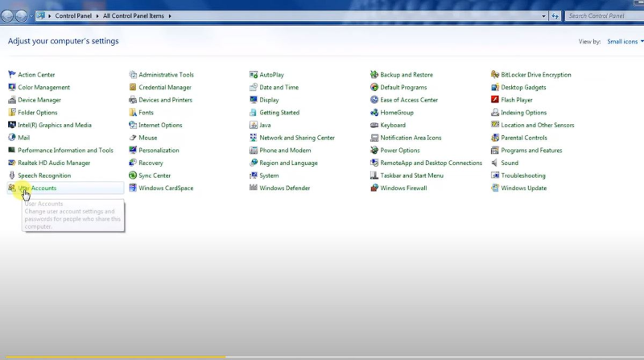644x360 pixels.
Task: Open the Getting Started link
Action: [x=279, y=112]
